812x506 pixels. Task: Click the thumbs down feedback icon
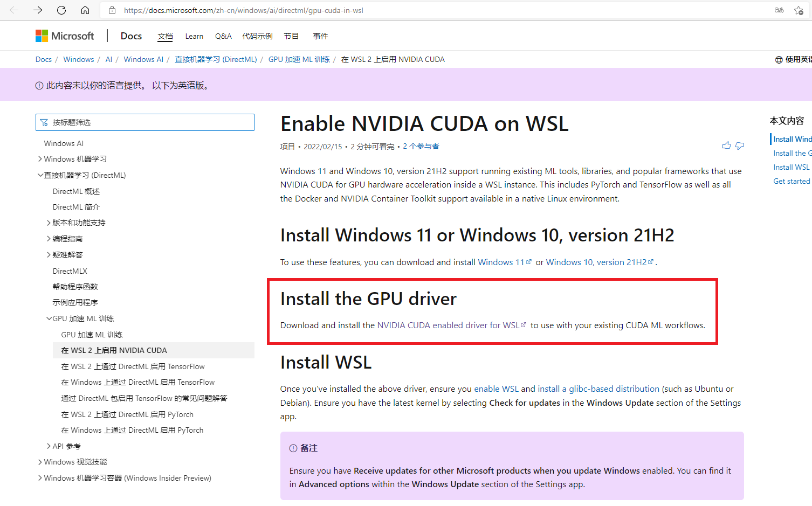tap(740, 146)
